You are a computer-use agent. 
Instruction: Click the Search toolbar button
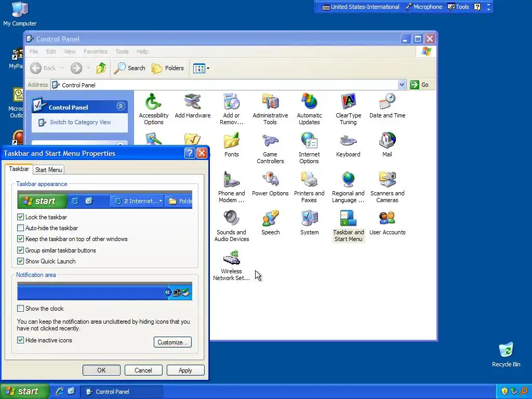coord(129,68)
